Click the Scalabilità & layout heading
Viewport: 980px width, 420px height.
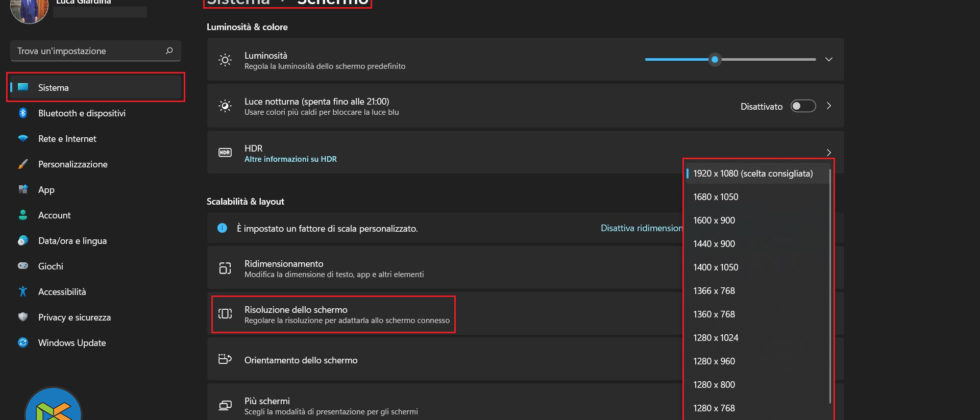tap(246, 201)
